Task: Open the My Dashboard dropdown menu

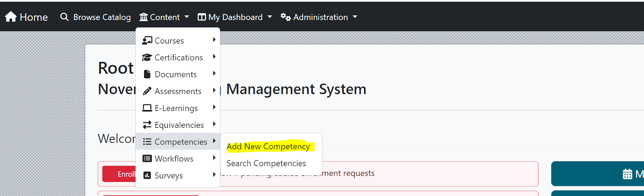Action: [235, 17]
